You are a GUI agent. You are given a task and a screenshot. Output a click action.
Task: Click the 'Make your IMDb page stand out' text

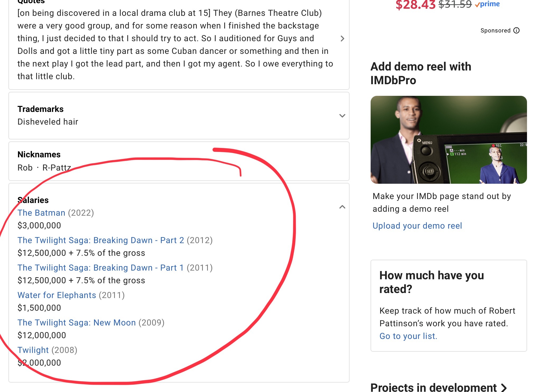tap(442, 202)
